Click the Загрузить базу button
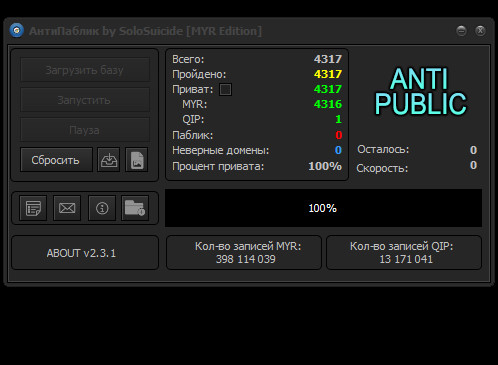The height and width of the screenshot is (365, 498). coord(85,70)
